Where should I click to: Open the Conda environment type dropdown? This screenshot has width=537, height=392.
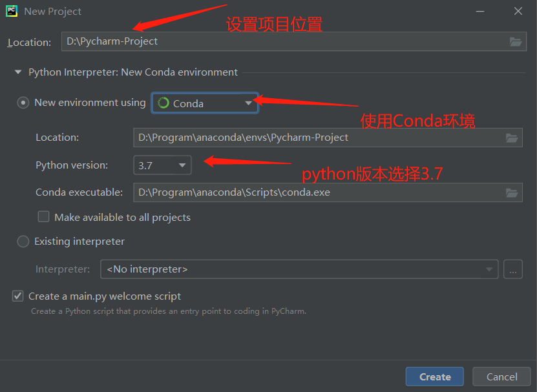click(x=205, y=103)
